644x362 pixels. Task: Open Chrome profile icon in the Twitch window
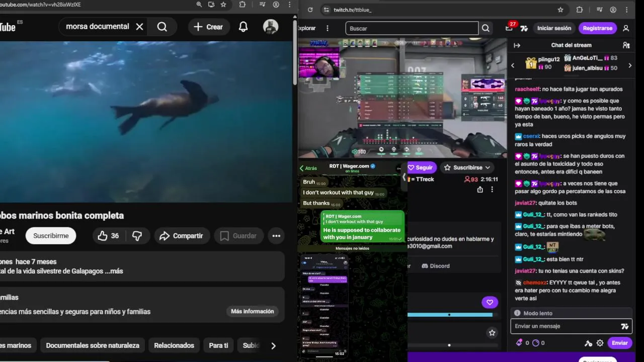(613, 10)
